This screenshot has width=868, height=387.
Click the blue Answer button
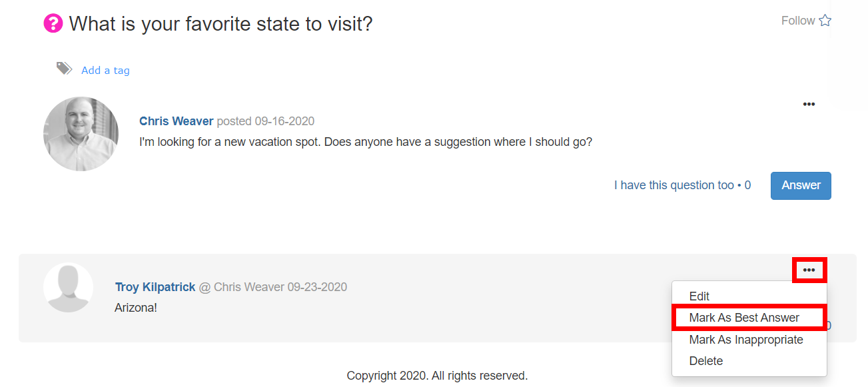pyautogui.click(x=801, y=185)
